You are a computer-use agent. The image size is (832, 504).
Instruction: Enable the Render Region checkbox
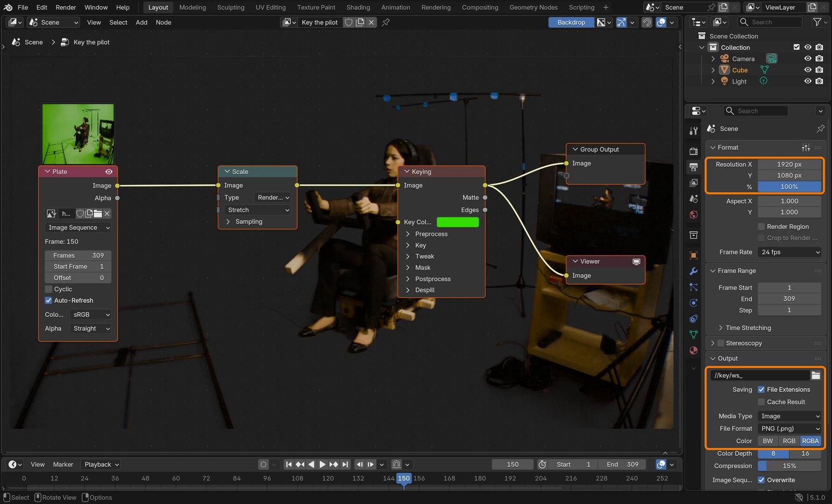coord(761,227)
